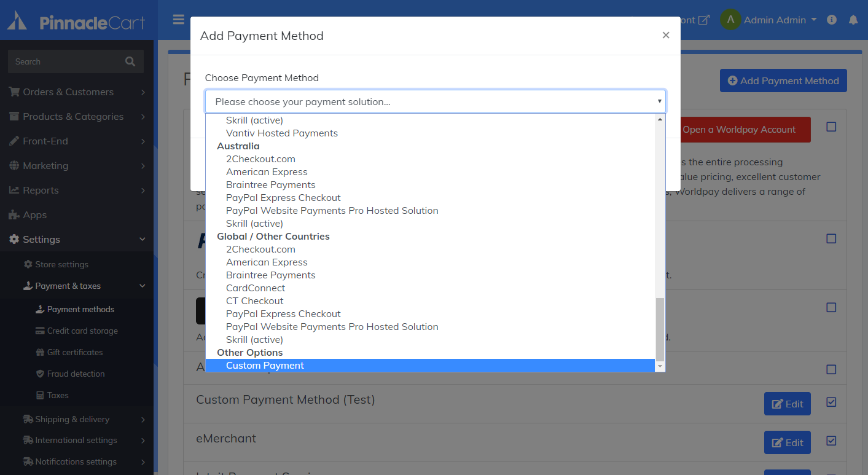868x475 pixels.
Task: Expand the Front-End menu
Action: (77, 141)
